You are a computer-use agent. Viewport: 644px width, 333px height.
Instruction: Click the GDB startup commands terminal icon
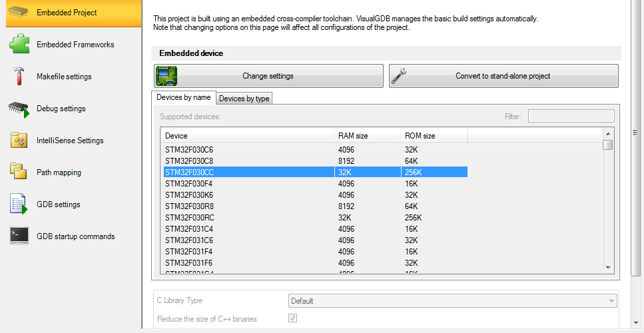(19, 236)
